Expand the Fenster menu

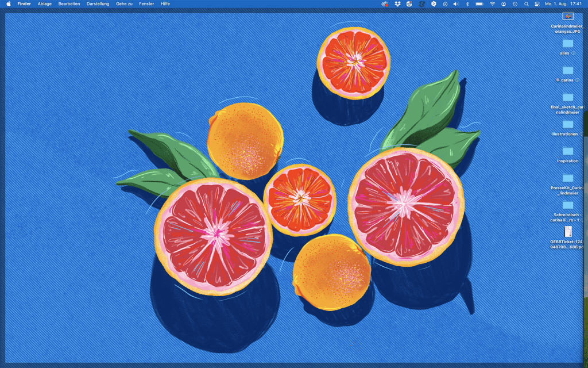pyautogui.click(x=146, y=3)
